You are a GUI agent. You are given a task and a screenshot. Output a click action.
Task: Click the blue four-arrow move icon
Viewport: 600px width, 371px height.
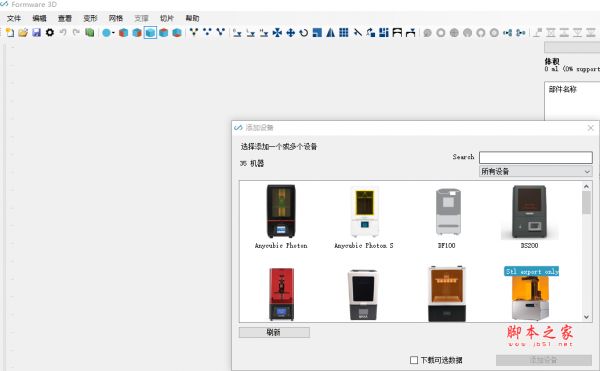click(290, 33)
